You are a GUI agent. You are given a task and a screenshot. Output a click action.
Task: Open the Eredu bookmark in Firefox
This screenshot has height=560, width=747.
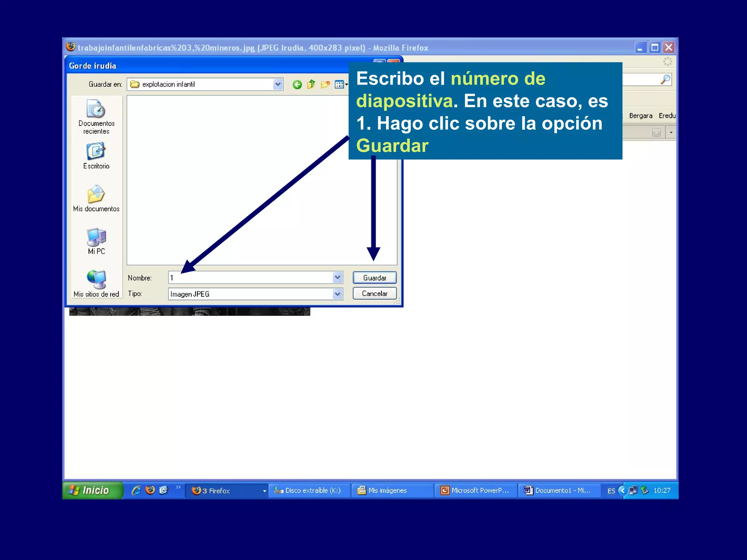(667, 116)
